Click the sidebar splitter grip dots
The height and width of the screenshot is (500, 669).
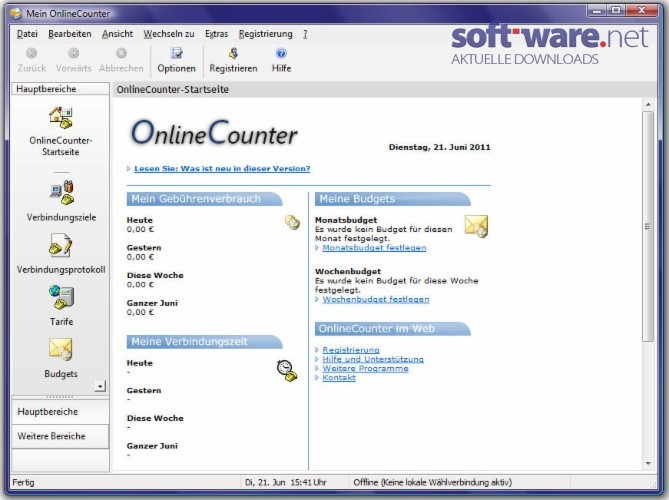pyautogui.click(x=60, y=397)
